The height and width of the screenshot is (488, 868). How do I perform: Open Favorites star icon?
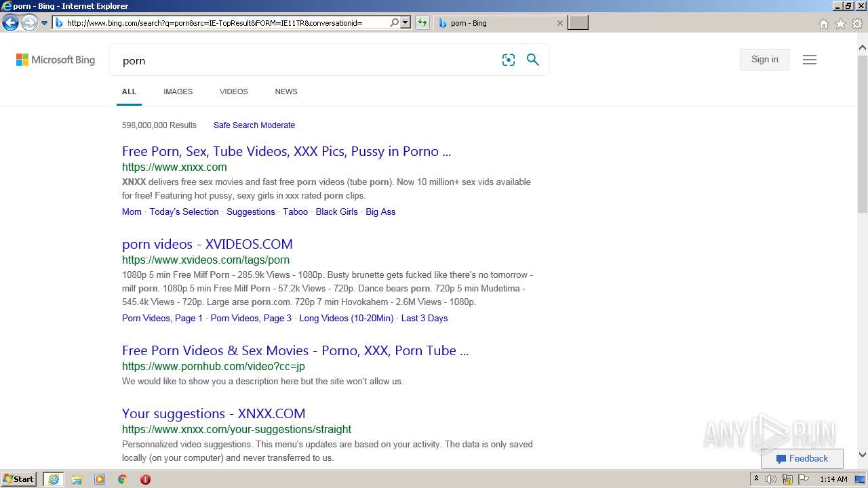pyautogui.click(x=840, y=24)
